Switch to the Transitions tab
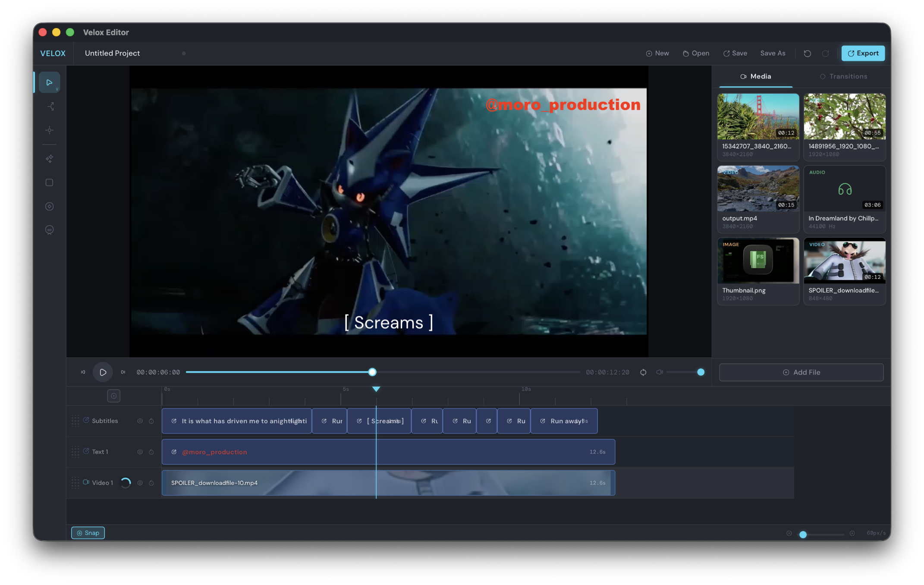 click(x=843, y=76)
